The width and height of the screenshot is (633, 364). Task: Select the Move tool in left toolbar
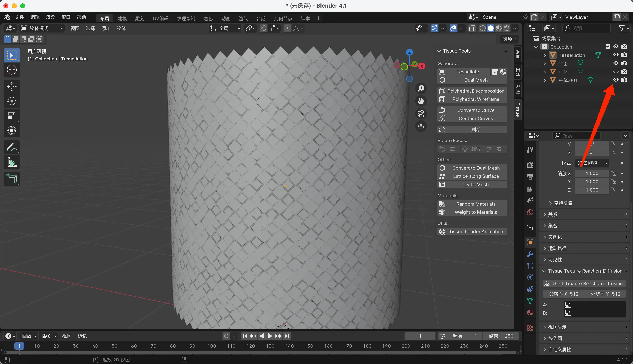pyautogui.click(x=12, y=87)
